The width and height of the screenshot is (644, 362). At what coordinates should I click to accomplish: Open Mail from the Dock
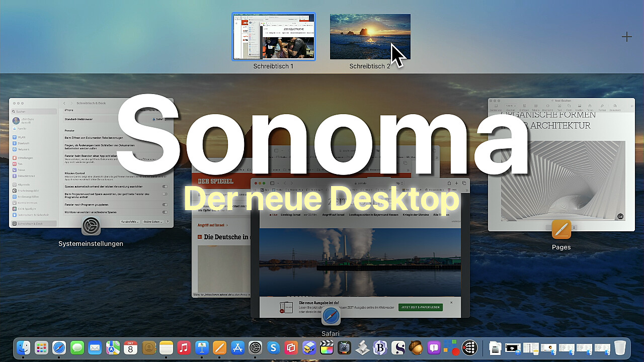(95, 347)
